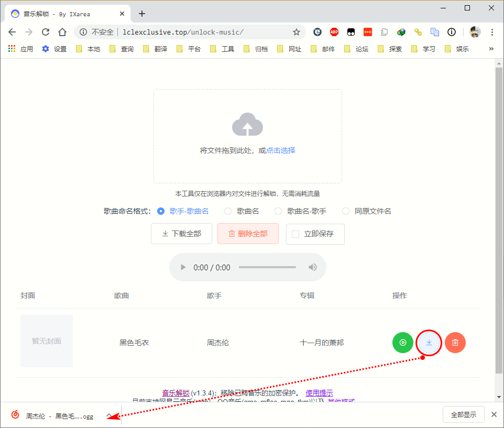Play the 黑色毛衣 track with green play icon

point(402,342)
